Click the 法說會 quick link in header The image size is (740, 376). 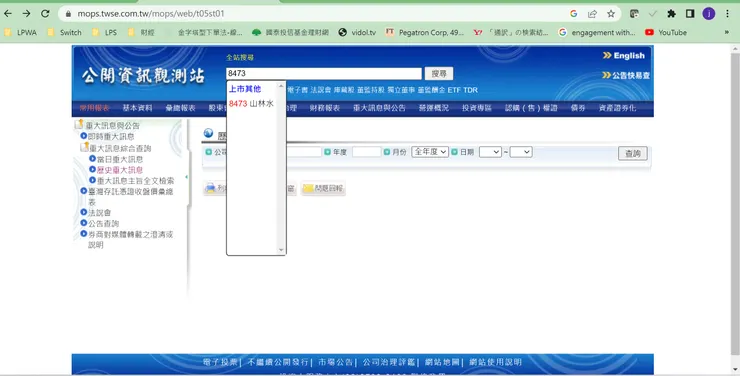point(320,90)
